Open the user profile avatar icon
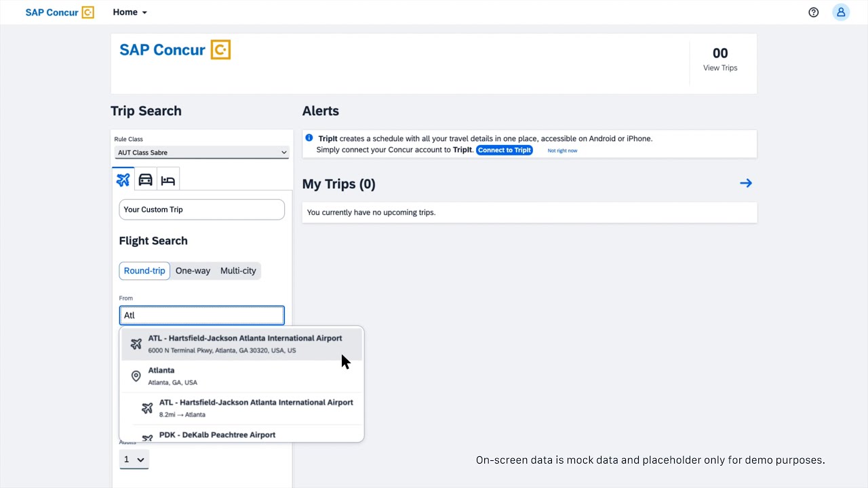 click(841, 12)
